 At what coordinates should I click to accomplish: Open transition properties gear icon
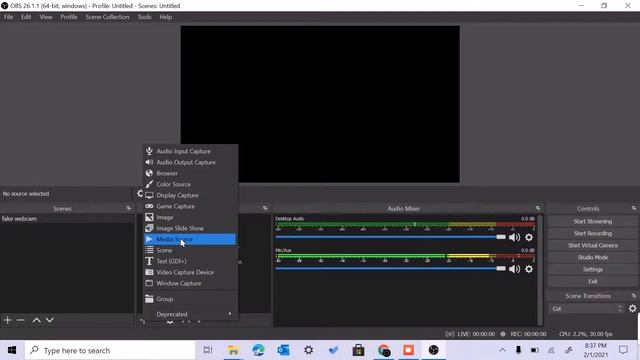tap(632, 309)
